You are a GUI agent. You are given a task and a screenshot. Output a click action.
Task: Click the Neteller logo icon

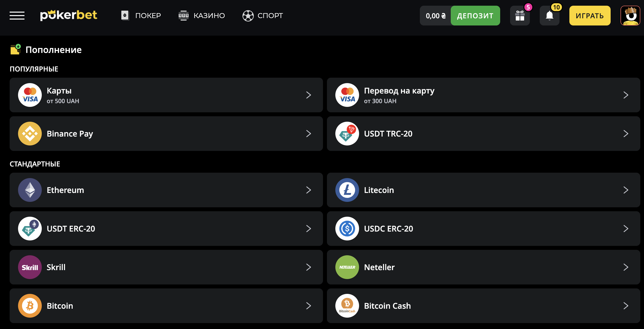click(347, 267)
